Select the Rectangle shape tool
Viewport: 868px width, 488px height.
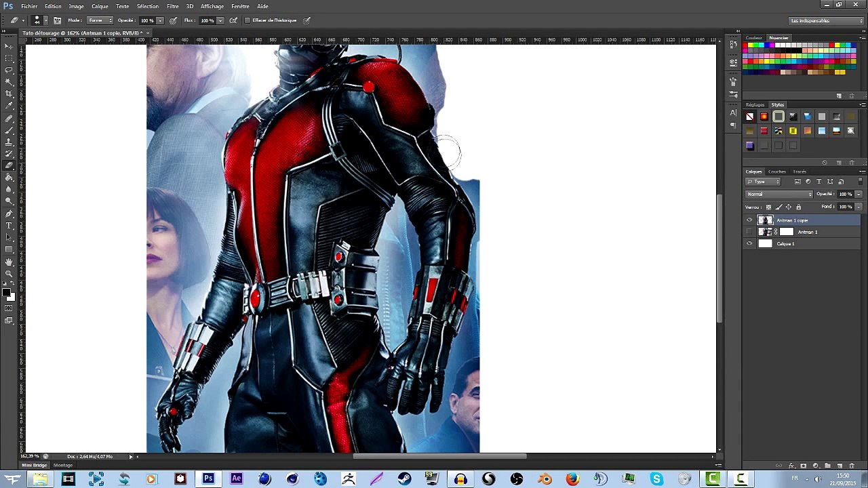(9, 249)
